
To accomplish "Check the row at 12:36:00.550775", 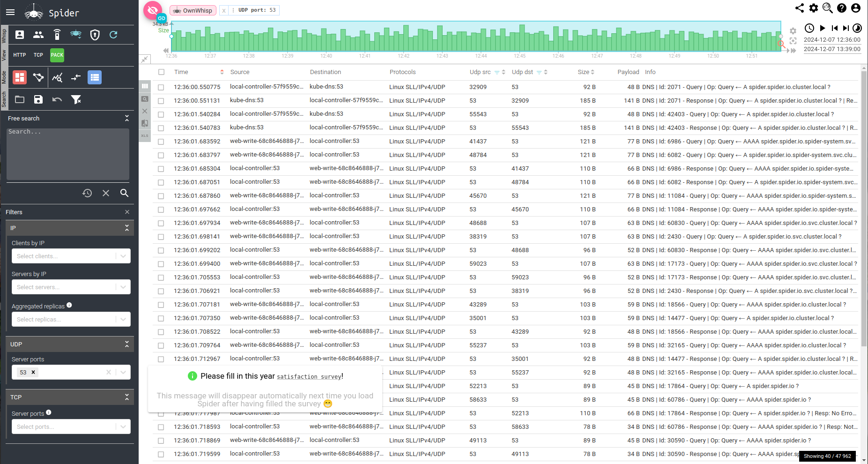I will click(161, 87).
